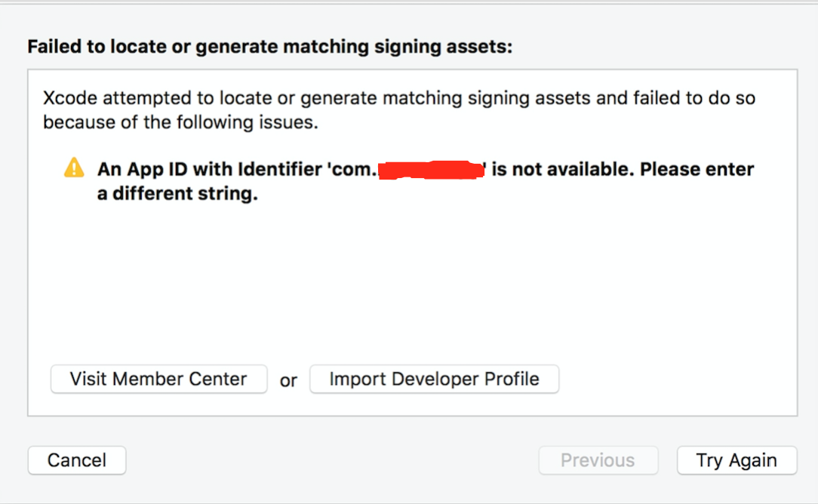Click the 'com.' prefix of the identifier
The image size is (818, 504).
point(351,170)
